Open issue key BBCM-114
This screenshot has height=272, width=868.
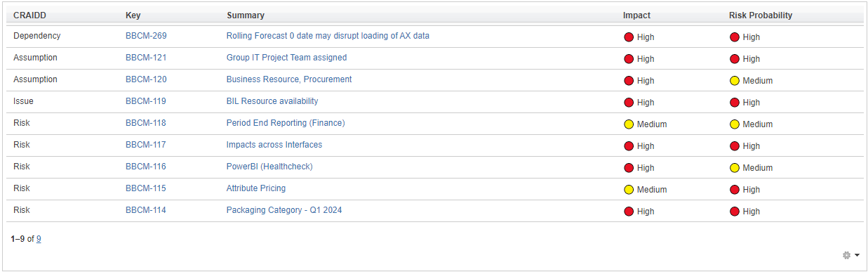(146, 210)
